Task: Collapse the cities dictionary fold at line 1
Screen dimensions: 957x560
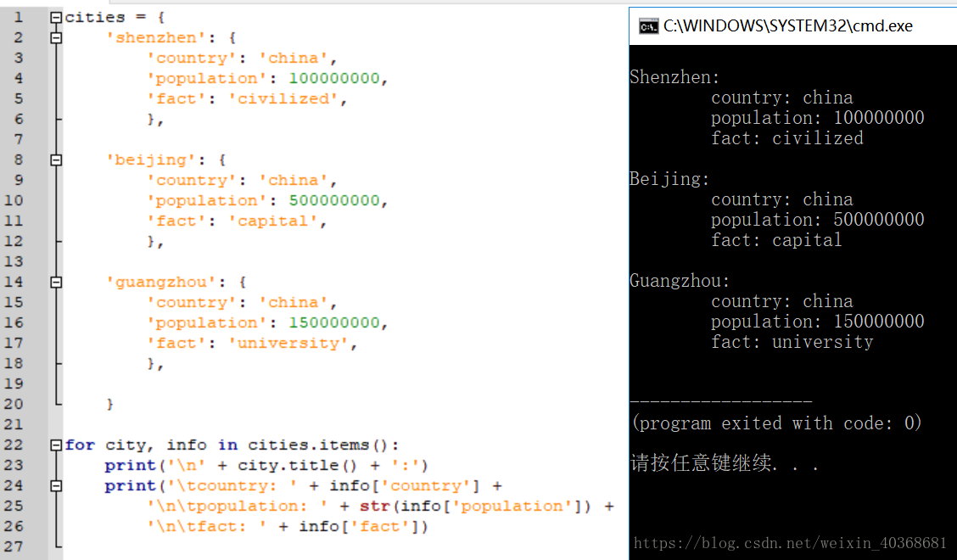Action: (x=56, y=18)
